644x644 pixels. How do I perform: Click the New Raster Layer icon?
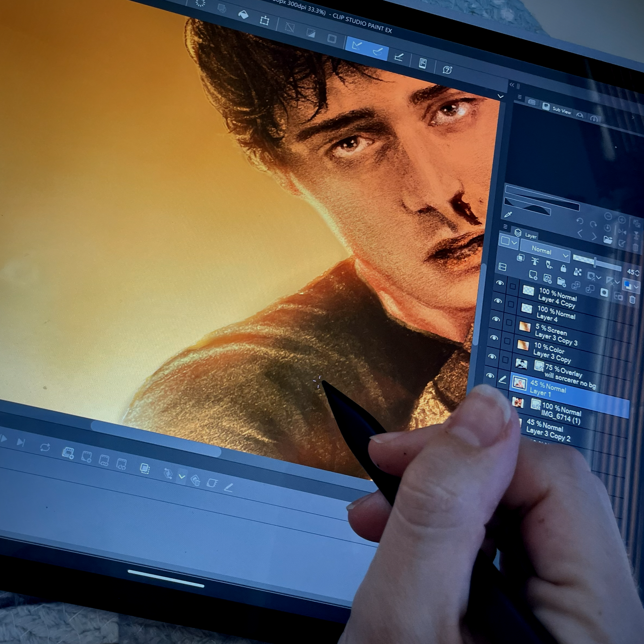coord(533,274)
